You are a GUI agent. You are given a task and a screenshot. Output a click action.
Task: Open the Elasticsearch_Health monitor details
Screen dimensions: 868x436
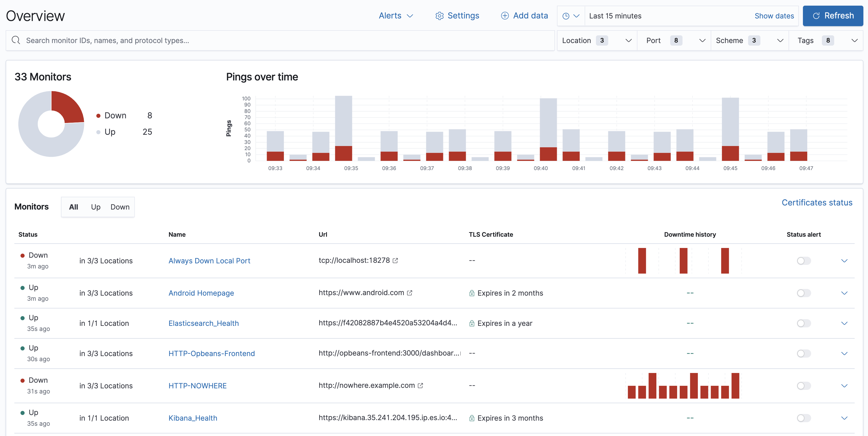tap(203, 323)
